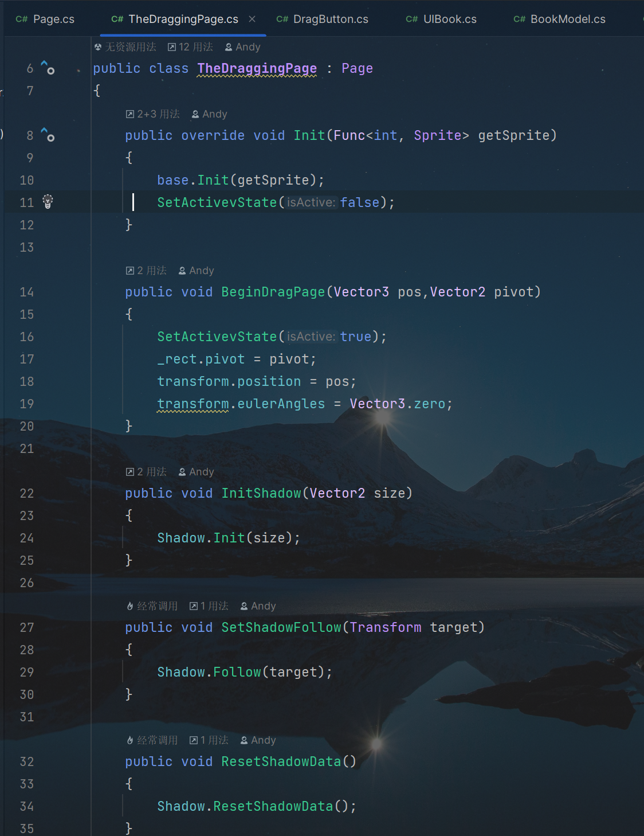Open the '2 用法' lens above InitShadow
Screen dimensions: 644x836
[x=147, y=472]
